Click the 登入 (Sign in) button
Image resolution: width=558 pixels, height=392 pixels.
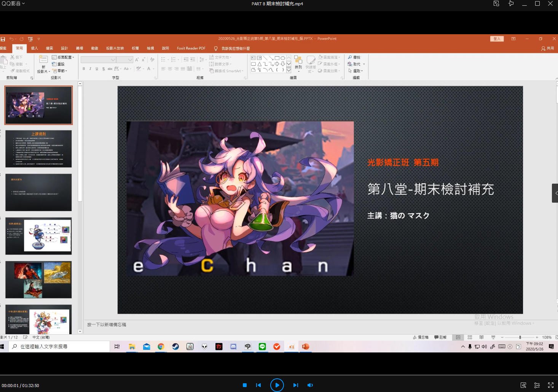(497, 38)
